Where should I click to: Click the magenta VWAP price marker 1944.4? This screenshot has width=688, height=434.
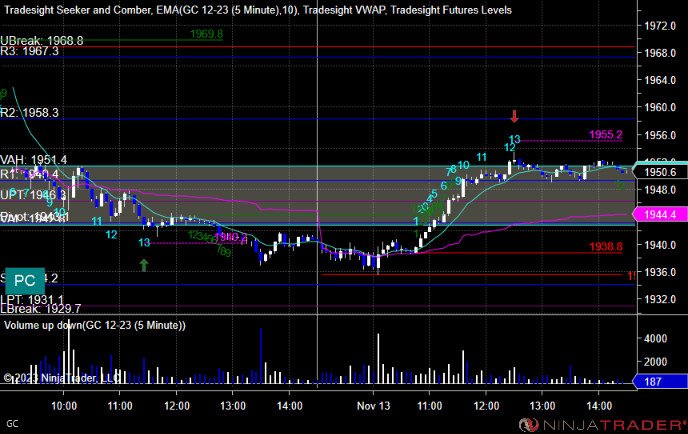(x=660, y=215)
